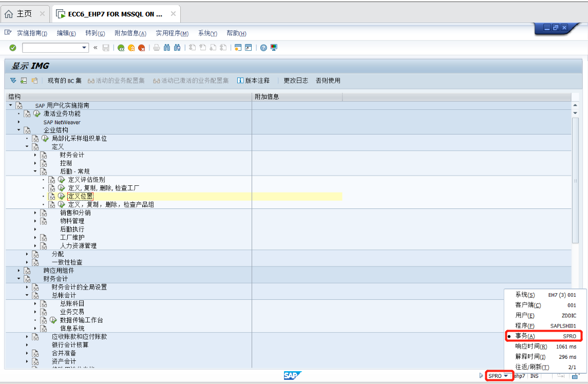Screen dimensions: 588x384
Task: Expand the 物料管理 tree node
Action: coord(35,221)
